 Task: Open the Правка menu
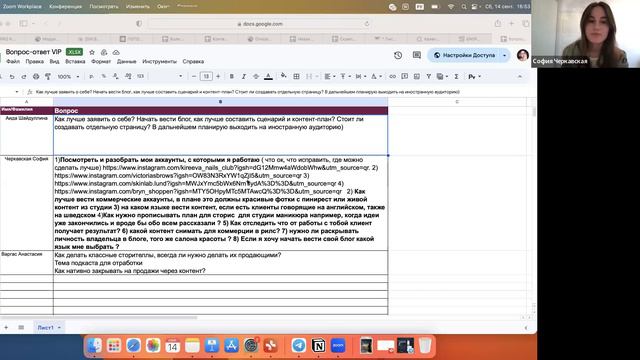point(34,62)
